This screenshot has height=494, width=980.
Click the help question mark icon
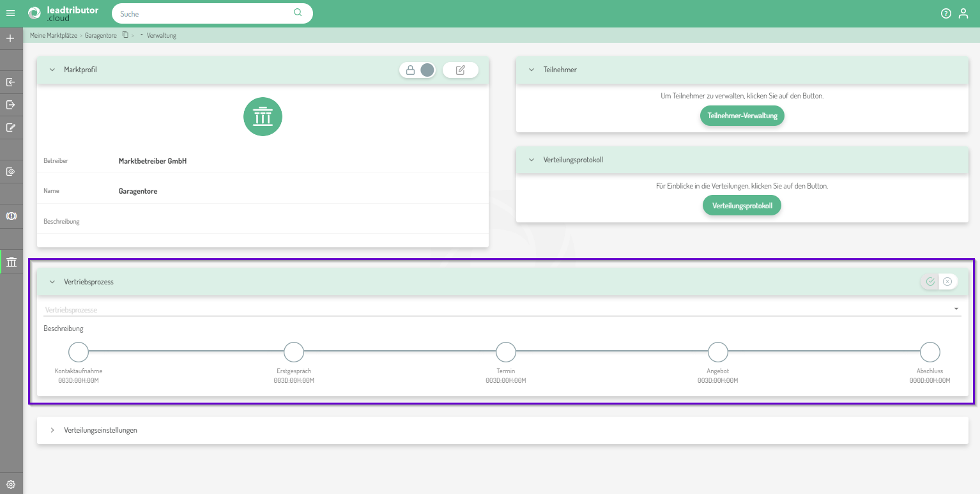[x=946, y=13]
